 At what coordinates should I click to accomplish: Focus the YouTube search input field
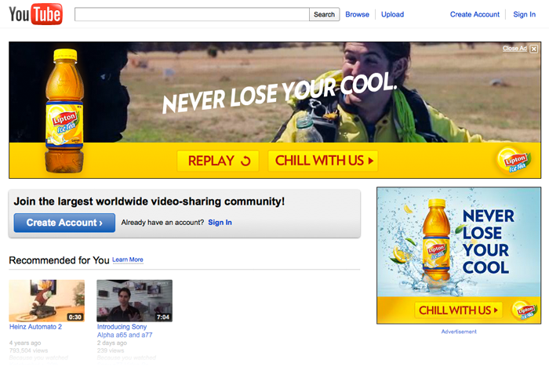192,14
